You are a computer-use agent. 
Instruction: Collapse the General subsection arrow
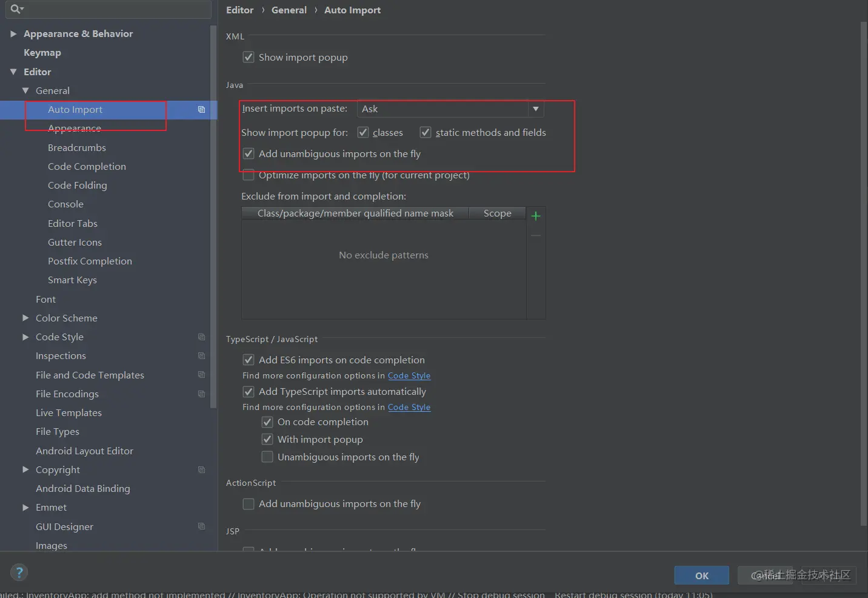tap(25, 90)
